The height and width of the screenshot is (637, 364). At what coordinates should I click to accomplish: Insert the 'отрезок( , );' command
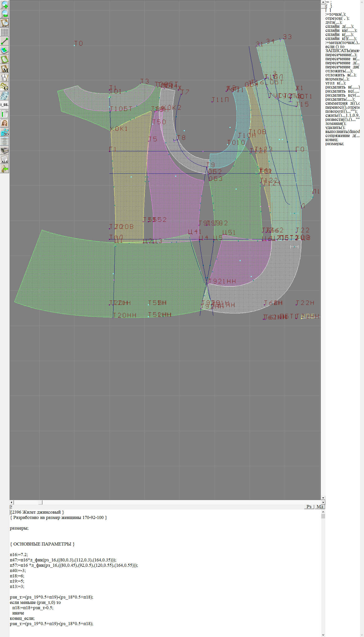point(337,18)
